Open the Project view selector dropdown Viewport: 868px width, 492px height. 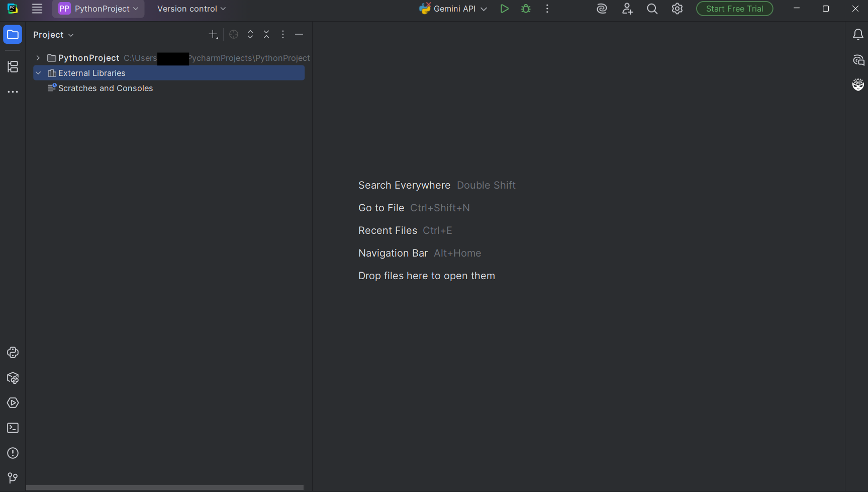click(53, 35)
